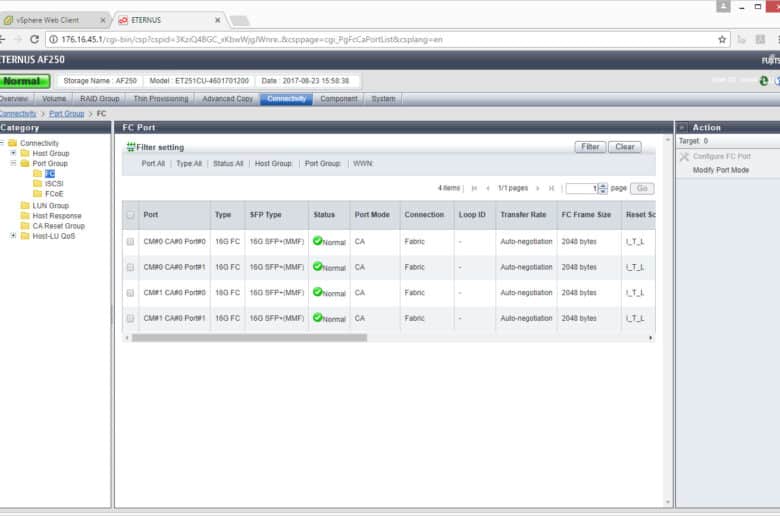This screenshot has height=516, width=780.
Task: Click Modify Port Mode action
Action: tap(721, 170)
